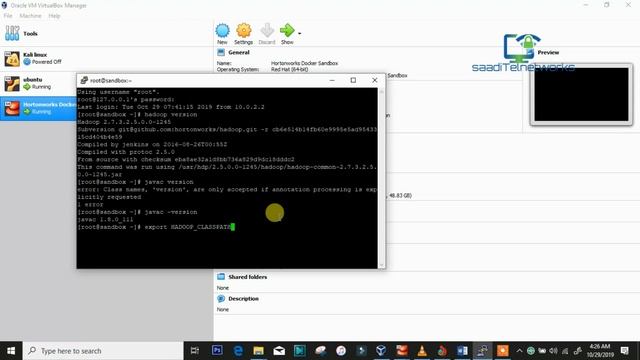
Task: Click the terminal window vertical scrollbar
Action: tap(382, 178)
